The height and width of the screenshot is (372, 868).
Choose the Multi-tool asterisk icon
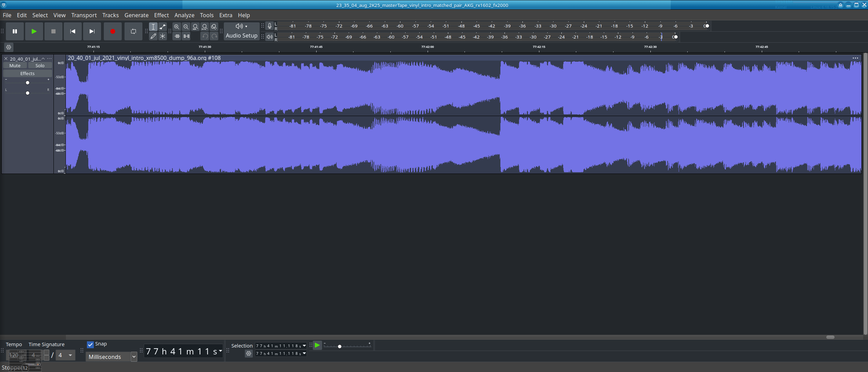[x=162, y=36]
